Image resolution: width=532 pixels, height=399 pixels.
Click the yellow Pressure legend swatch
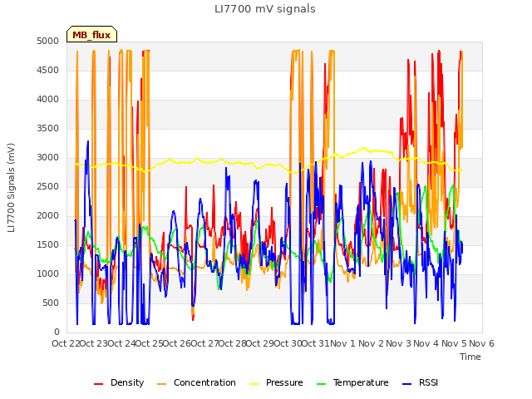click(x=254, y=384)
